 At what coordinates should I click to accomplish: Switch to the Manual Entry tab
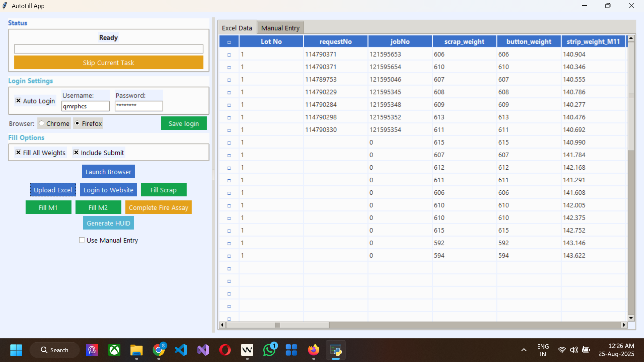280,27
